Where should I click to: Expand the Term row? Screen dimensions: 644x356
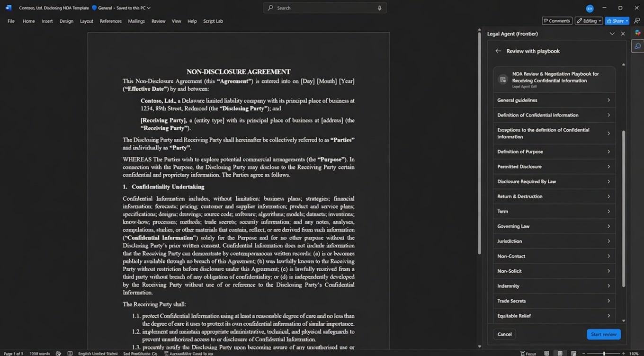554,211
